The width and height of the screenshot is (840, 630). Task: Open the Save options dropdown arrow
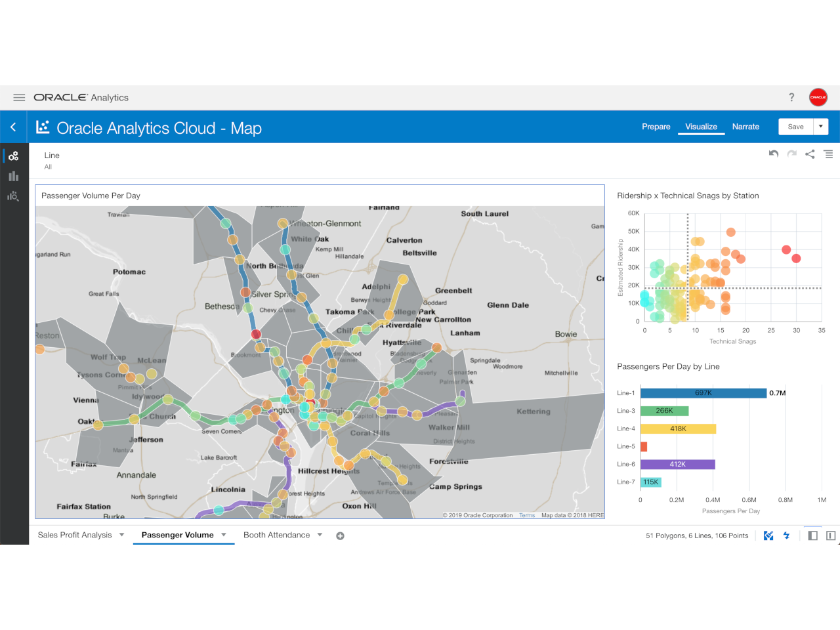point(820,127)
